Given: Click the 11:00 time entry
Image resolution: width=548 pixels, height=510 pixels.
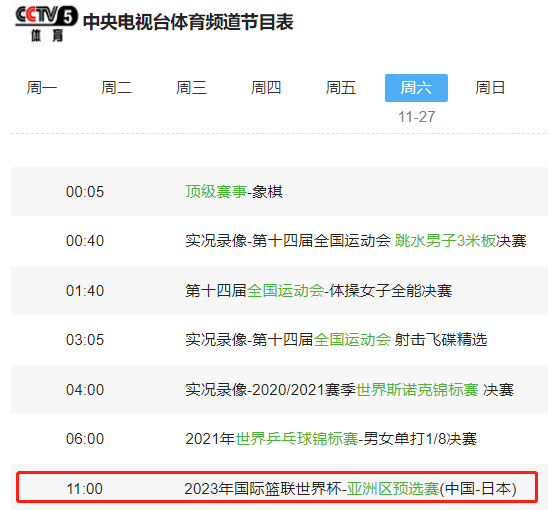Looking at the screenshot, I should (85, 489).
